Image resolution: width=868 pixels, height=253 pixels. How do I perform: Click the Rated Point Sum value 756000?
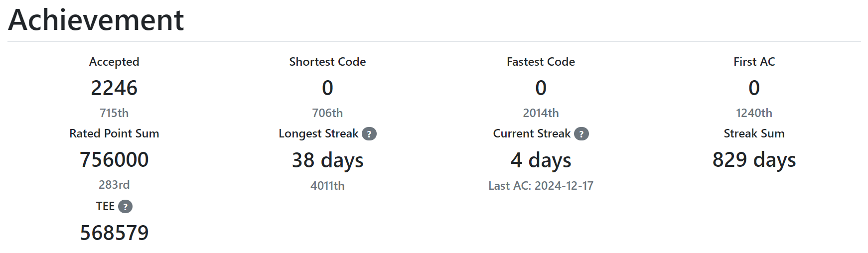114,160
